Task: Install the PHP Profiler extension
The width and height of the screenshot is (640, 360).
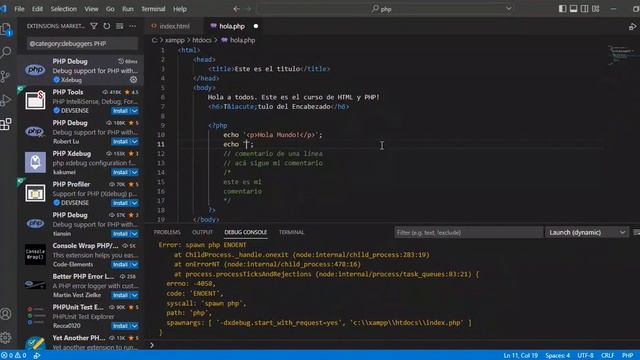Action: [120, 203]
